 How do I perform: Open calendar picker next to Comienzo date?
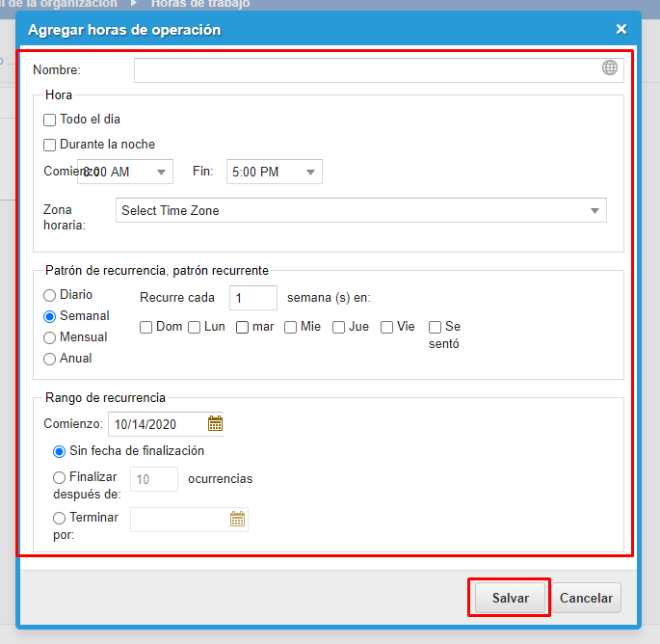coord(215,423)
